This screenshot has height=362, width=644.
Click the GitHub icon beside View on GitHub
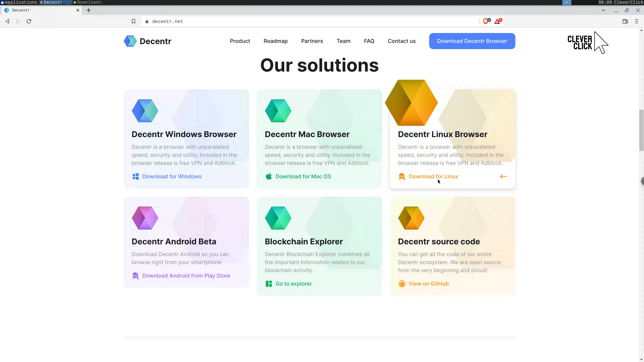[x=402, y=284]
